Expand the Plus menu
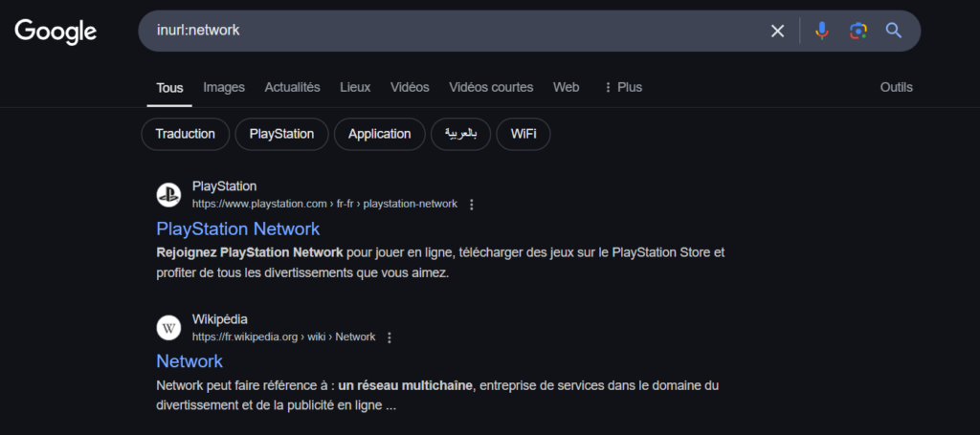This screenshot has width=980, height=435. point(623,87)
